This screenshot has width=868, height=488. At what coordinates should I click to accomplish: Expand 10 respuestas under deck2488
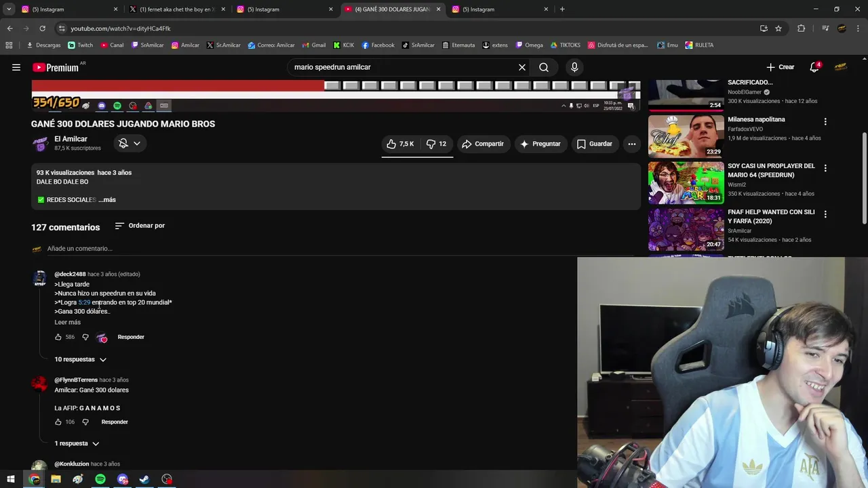click(80, 359)
